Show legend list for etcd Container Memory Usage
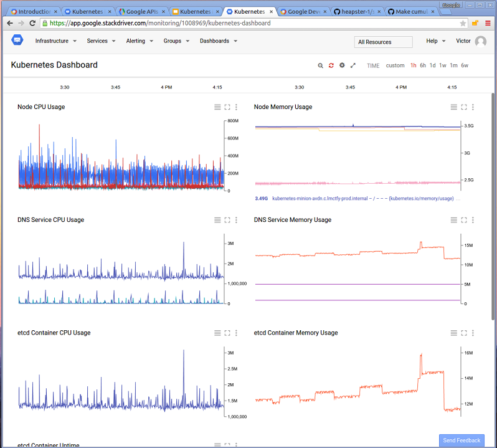The height and width of the screenshot is (448, 497). pos(454,333)
